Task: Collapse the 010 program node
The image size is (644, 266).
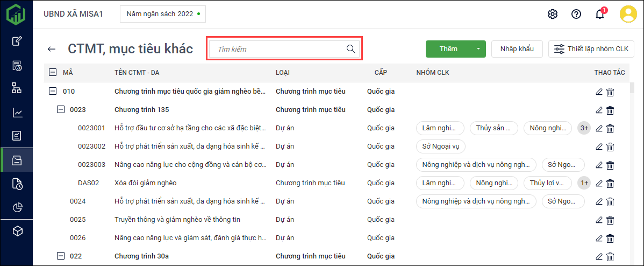Action: coord(53,92)
